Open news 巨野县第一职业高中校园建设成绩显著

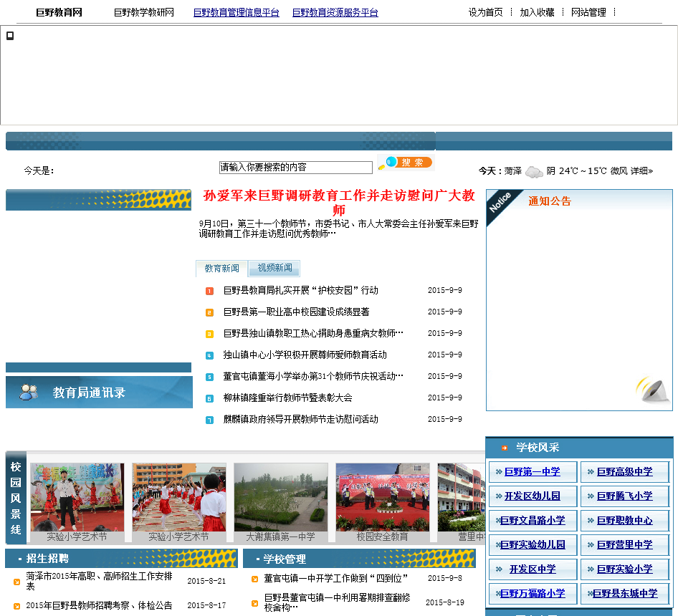pyautogui.click(x=296, y=312)
